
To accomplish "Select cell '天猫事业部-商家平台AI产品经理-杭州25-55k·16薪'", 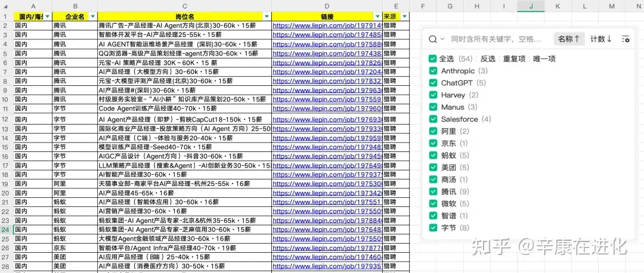I will click(x=184, y=184).
